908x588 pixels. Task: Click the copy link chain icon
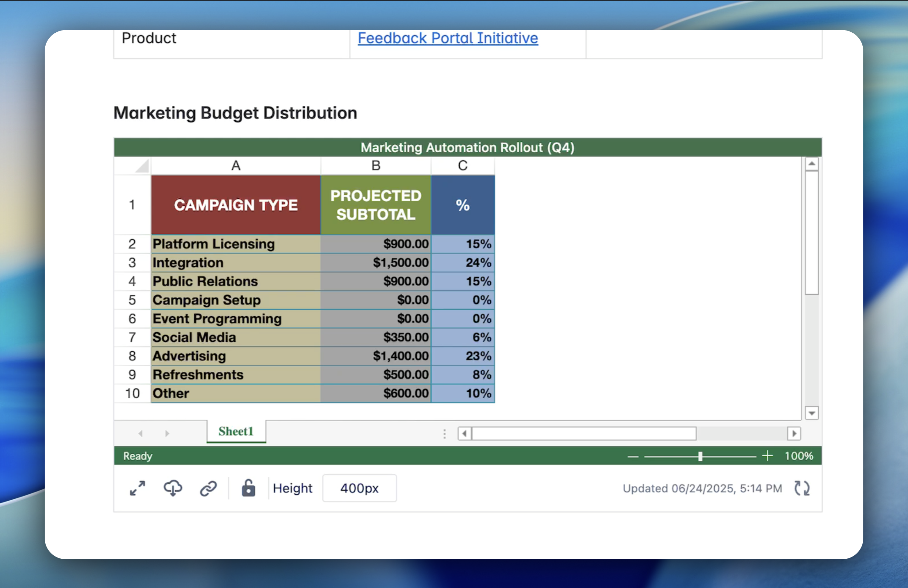(x=208, y=488)
